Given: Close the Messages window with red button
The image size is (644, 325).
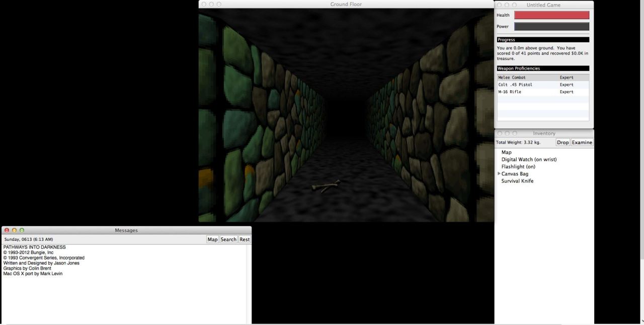Looking at the screenshot, I should pos(7,230).
